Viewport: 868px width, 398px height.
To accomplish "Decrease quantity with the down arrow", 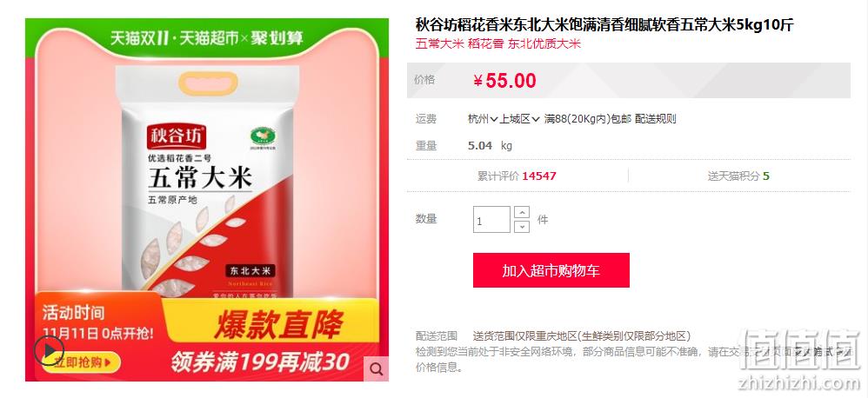I will coord(522,226).
